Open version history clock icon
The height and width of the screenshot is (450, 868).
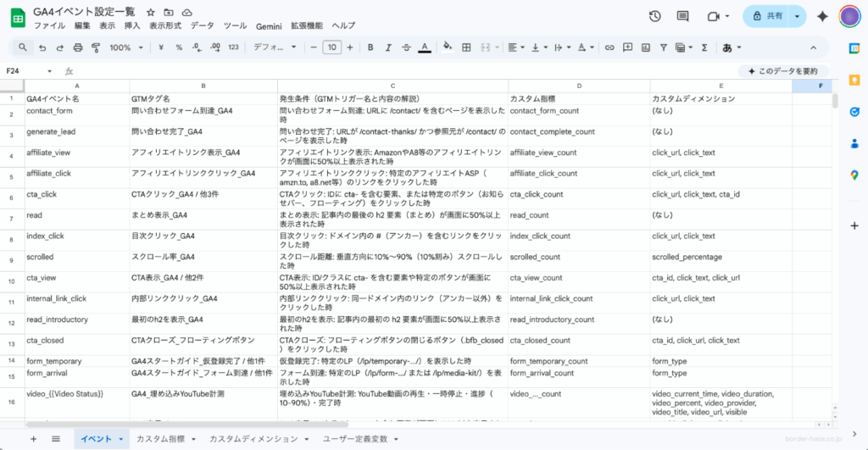click(x=655, y=17)
